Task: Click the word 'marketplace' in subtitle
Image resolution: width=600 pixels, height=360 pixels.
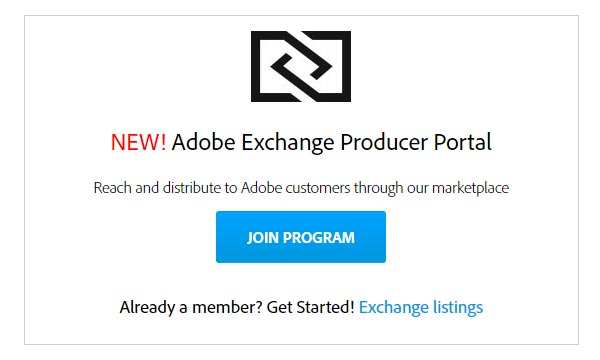Action: point(471,188)
